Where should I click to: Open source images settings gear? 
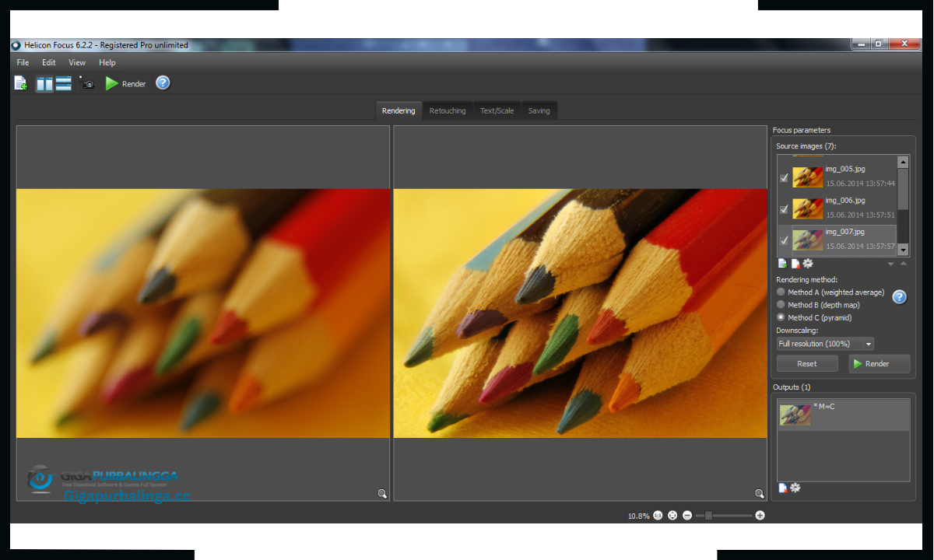tap(808, 264)
